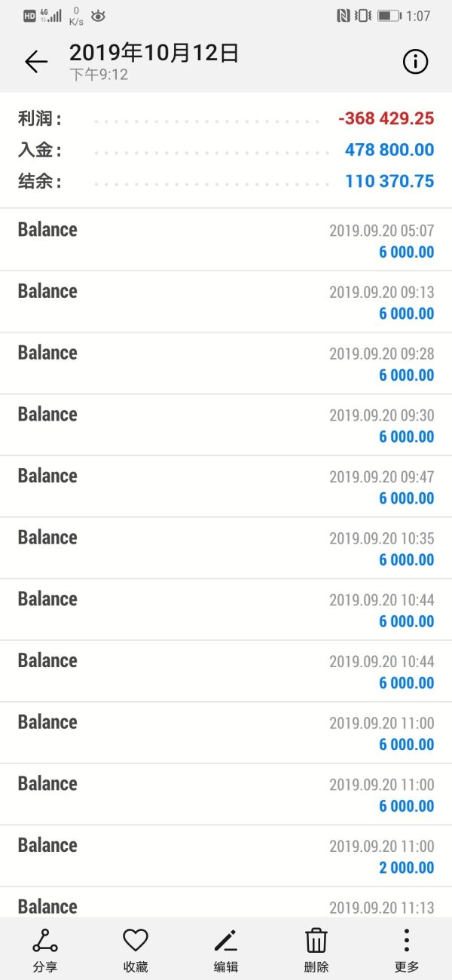Screen dimensions: 452x980
Task: Open the Balance entry dated 2019.09.20 10:35
Action: pyautogui.click(x=226, y=548)
